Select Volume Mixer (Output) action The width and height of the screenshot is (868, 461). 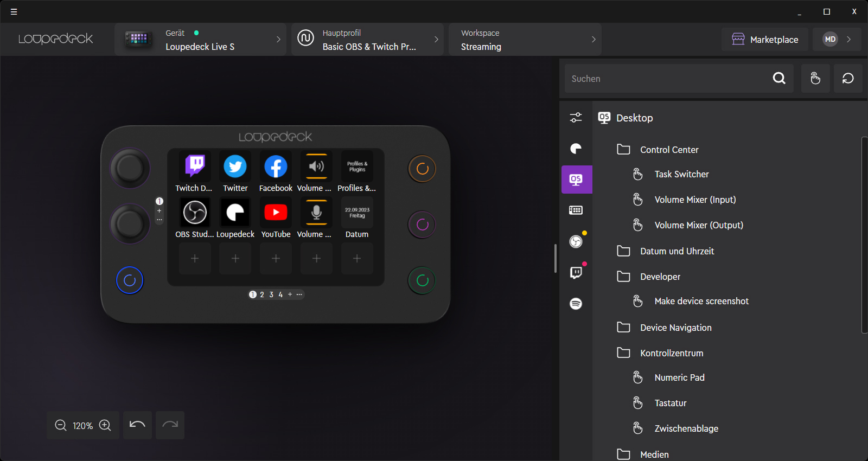[698, 225]
